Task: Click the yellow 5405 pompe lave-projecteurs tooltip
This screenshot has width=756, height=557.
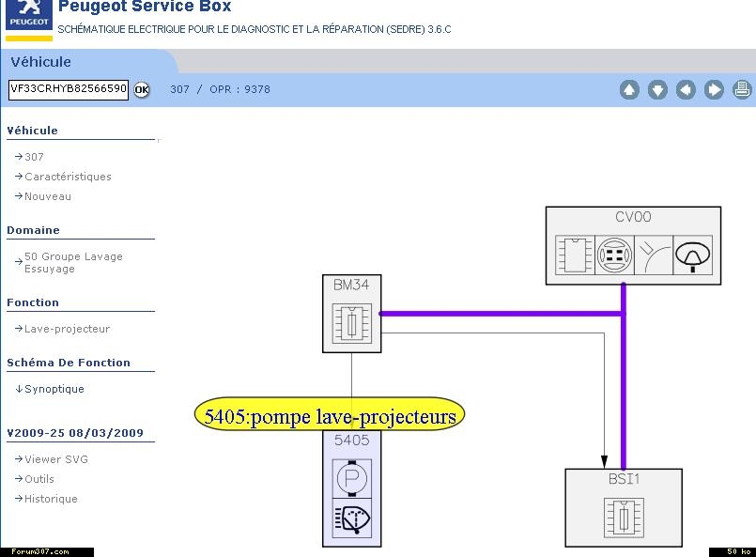Action: [x=330, y=415]
